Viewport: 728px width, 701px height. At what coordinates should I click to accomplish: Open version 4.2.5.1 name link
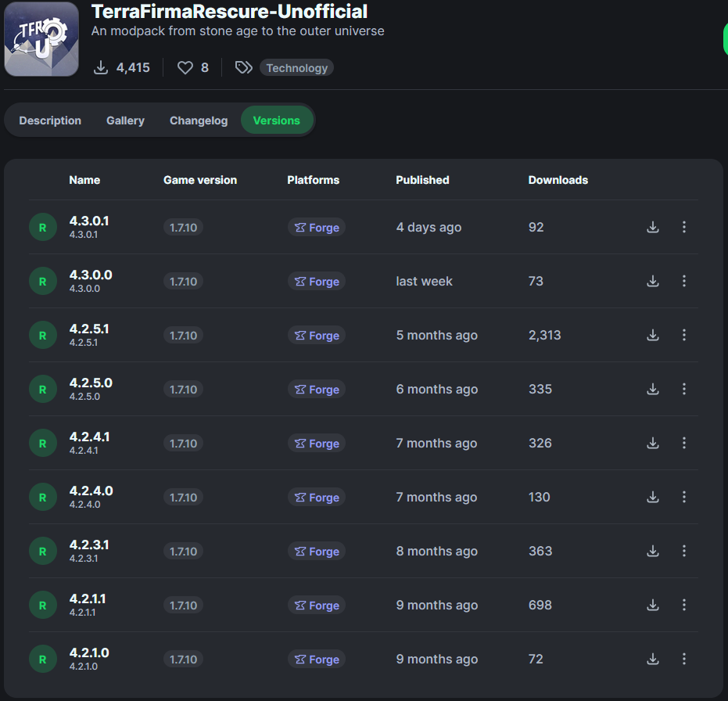tap(89, 329)
